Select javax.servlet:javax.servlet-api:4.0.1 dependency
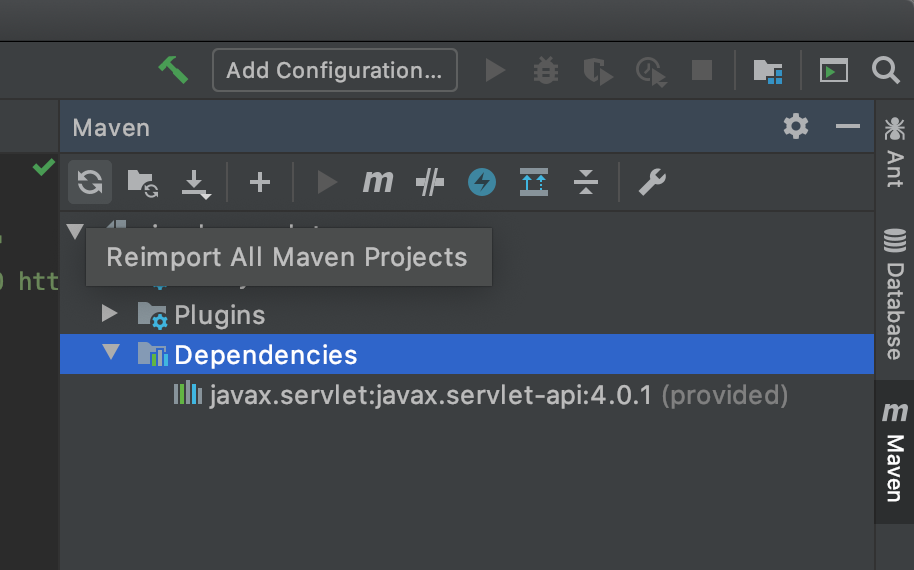Image resolution: width=914 pixels, height=570 pixels. coord(430,395)
